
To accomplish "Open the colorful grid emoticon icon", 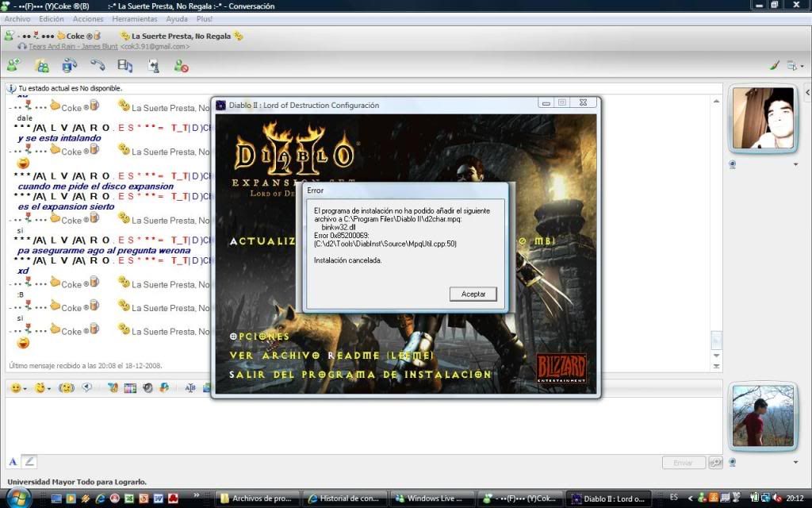I will 130,387.
